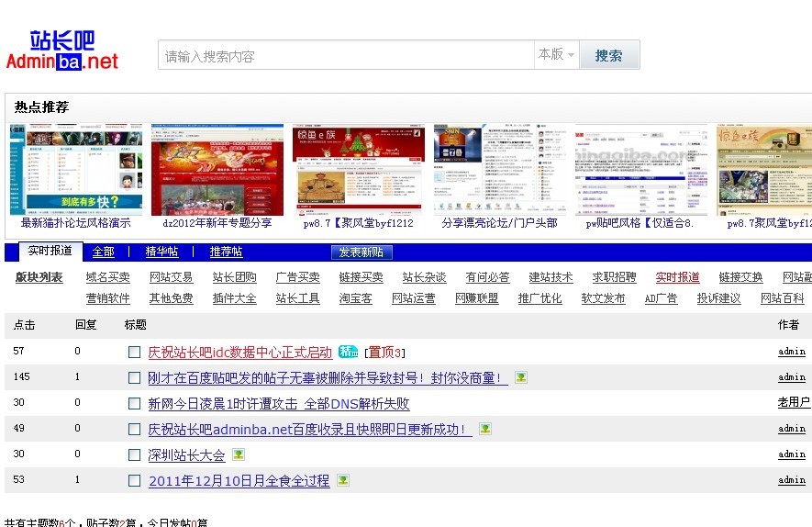
Task: Open the post 刚才在百度贴吧发的帖子无辜被删除
Action: 328,377
